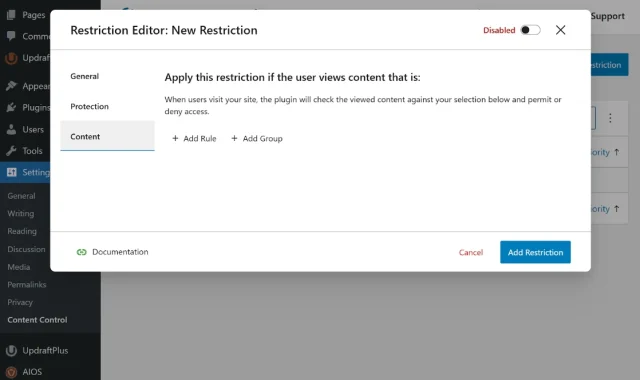Open the Users menu

(33, 130)
